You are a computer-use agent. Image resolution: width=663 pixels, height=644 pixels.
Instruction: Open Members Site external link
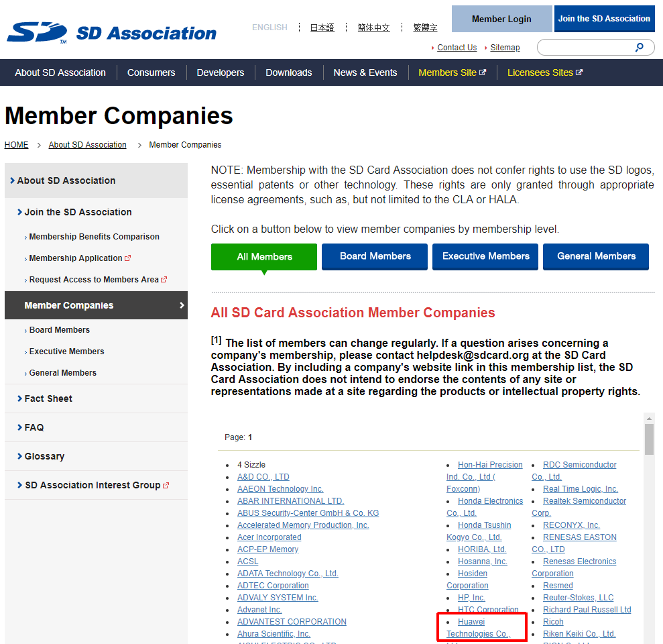point(452,72)
